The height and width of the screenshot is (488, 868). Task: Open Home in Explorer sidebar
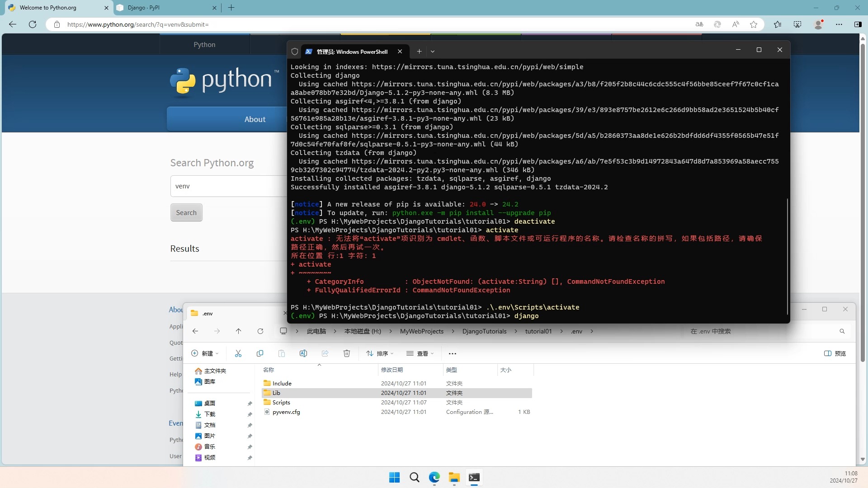click(211, 371)
